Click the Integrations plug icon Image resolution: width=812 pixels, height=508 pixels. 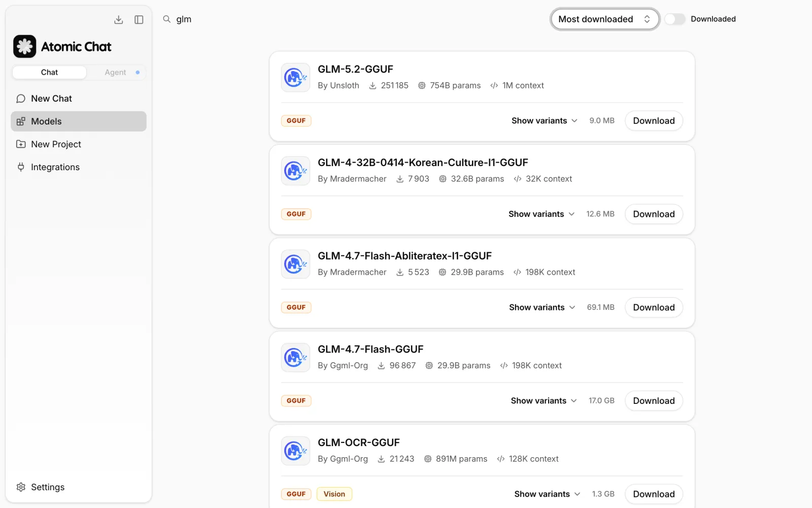[21, 167]
